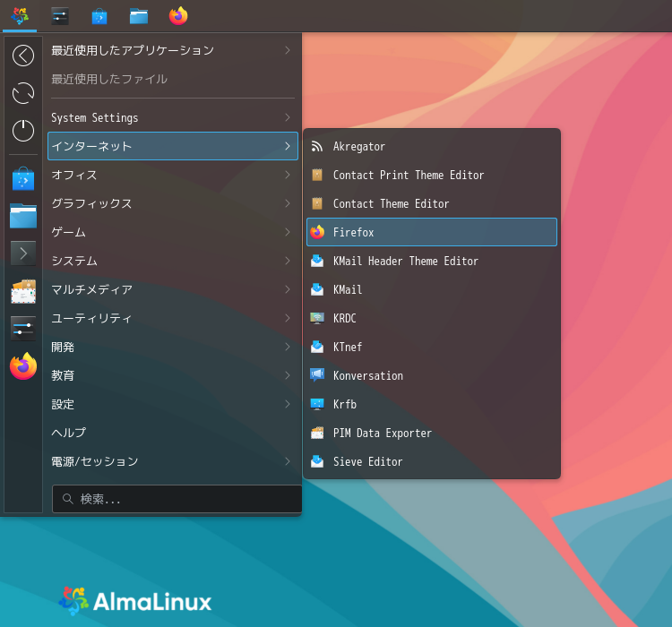
Task: Open the file manager from the favorites sidebar
Action: coord(23,216)
